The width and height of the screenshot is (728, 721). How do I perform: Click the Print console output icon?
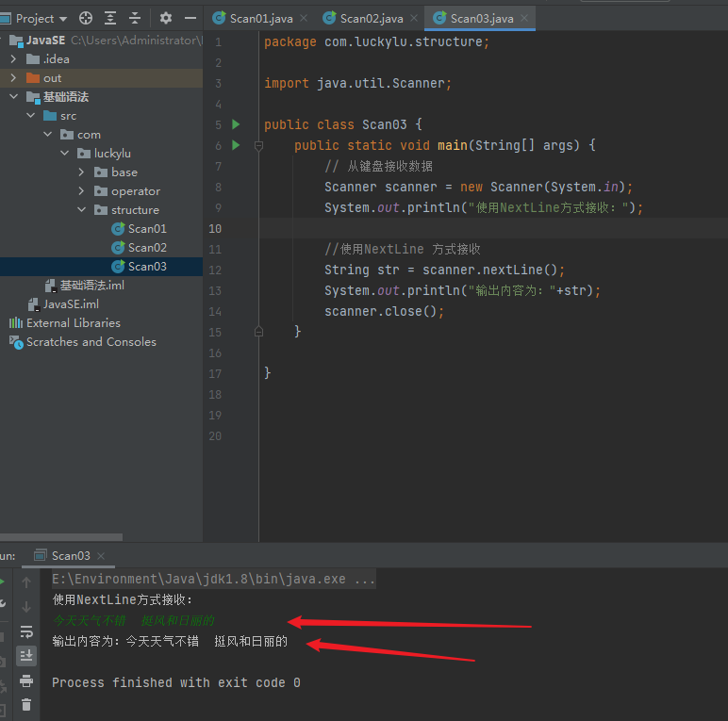tap(26, 680)
